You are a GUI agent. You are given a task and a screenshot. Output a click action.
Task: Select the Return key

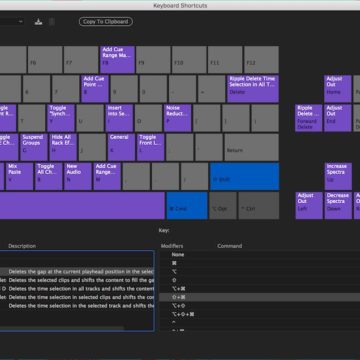pyautogui.click(x=252, y=147)
